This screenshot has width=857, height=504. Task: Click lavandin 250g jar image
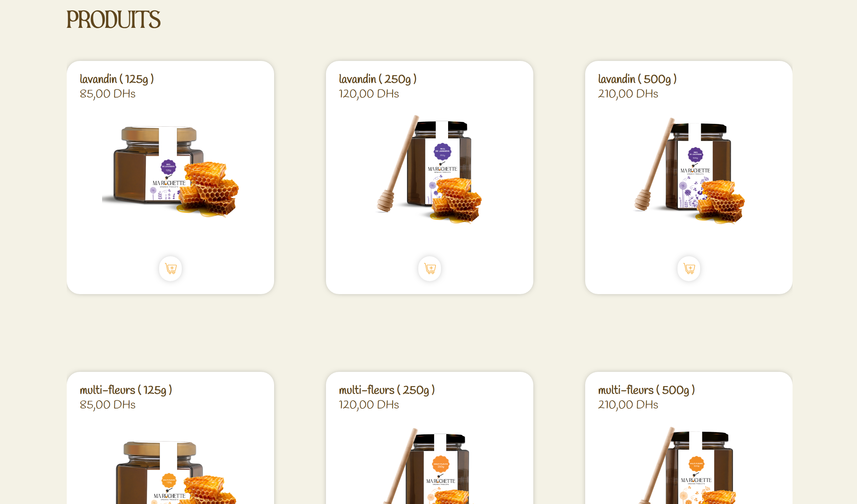pyautogui.click(x=430, y=169)
